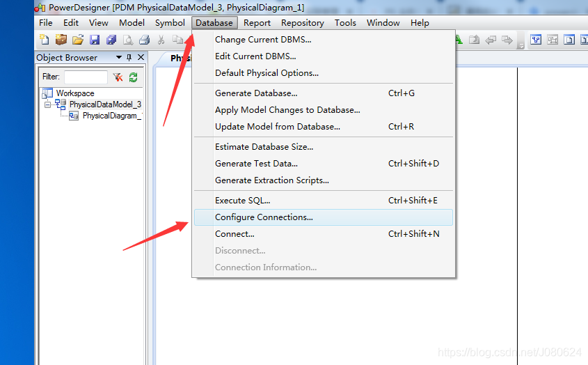Choose Generate Database...
Screen dimensions: 588x365
click(324, 93)
